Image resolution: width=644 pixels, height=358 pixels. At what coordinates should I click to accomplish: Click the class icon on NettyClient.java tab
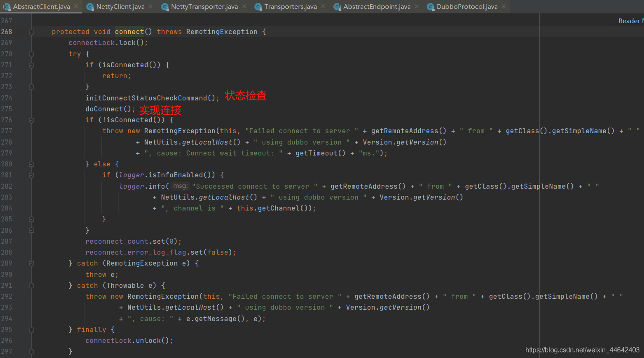[x=90, y=7]
